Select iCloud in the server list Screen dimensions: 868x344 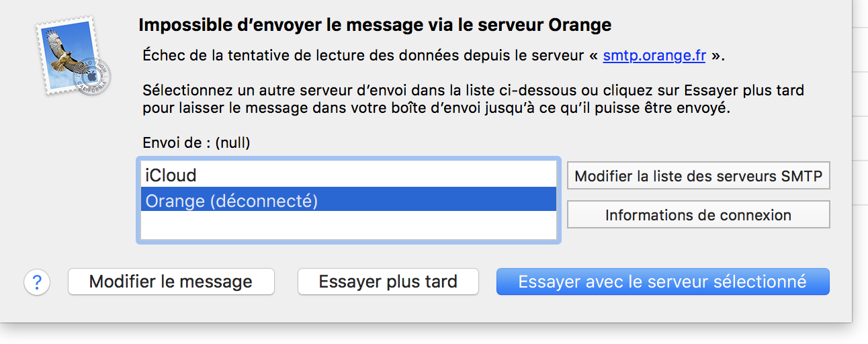171,175
